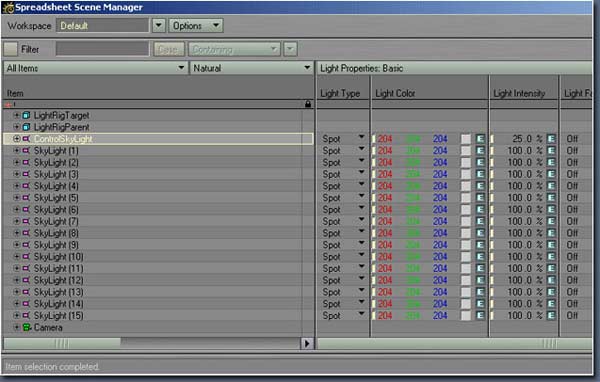Open intensity envelope for SkyLight (10)
This screenshot has width=600, height=382.
point(551,256)
